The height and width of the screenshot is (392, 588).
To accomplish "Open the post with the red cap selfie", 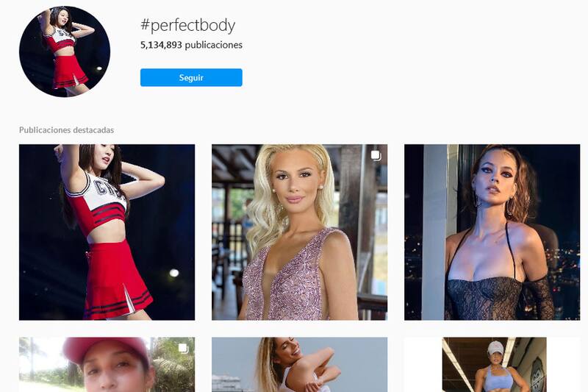I will click(107, 365).
